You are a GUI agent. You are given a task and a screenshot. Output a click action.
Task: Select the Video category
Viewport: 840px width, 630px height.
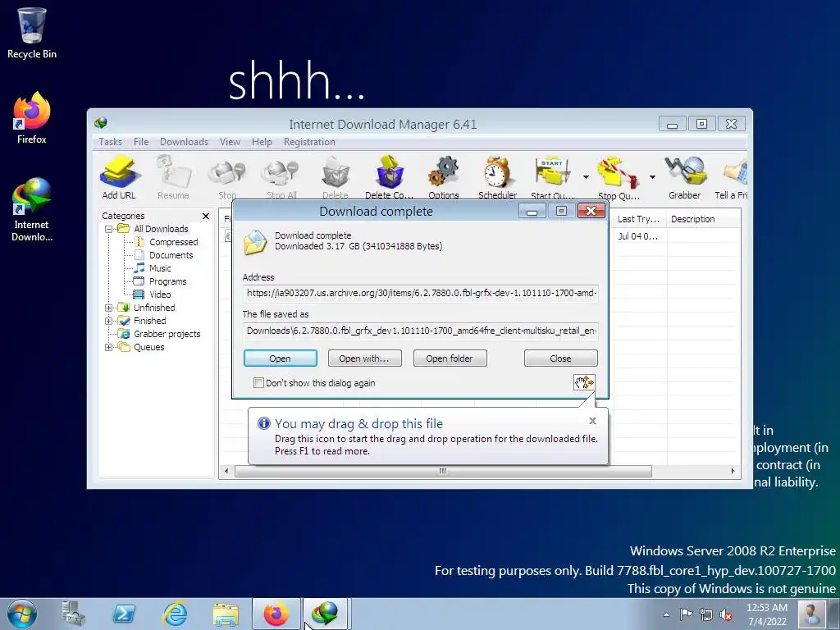pyautogui.click(x=160, y=294)
